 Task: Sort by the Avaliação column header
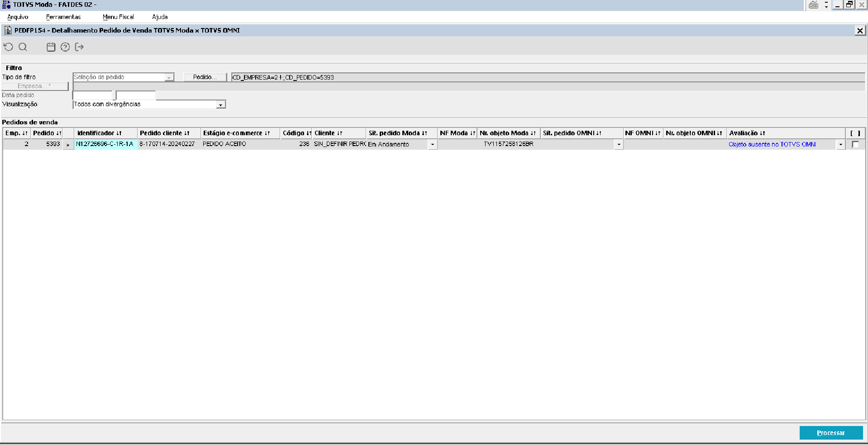(x=786, y=133)
